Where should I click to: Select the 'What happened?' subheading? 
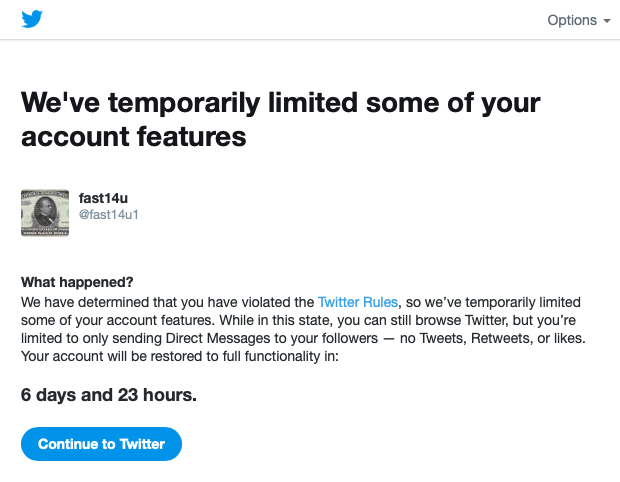[77, 282]
